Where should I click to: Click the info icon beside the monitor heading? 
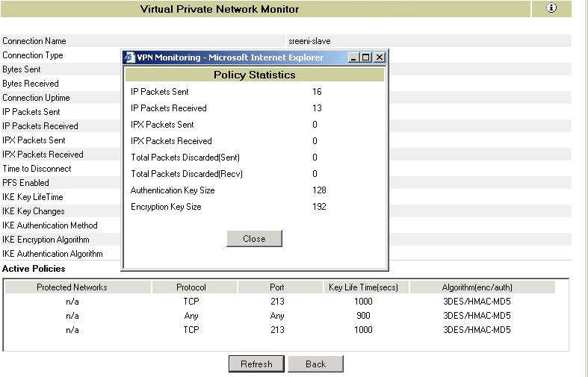point(551,8)
